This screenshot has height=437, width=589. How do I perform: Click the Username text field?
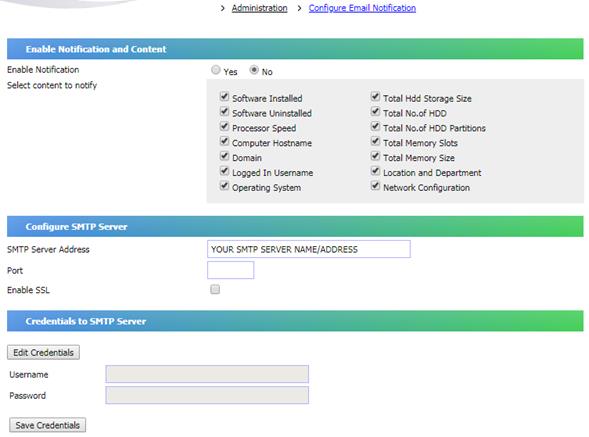click(207, 374)
